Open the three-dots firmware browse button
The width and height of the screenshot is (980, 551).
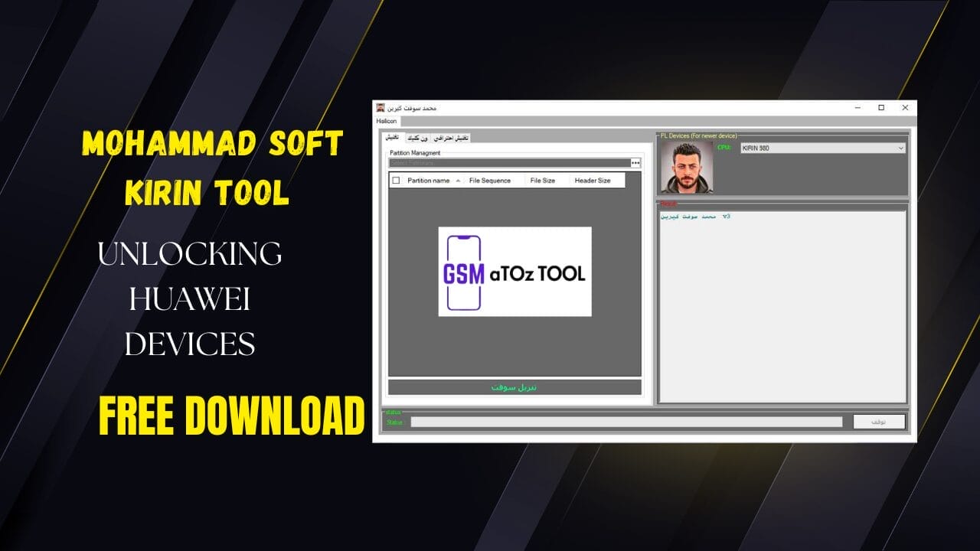[635, 163]
